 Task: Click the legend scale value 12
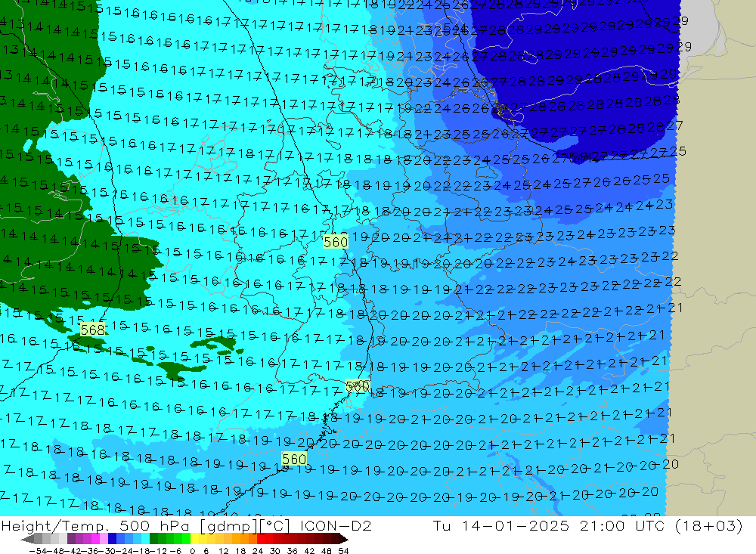(223, 551)
